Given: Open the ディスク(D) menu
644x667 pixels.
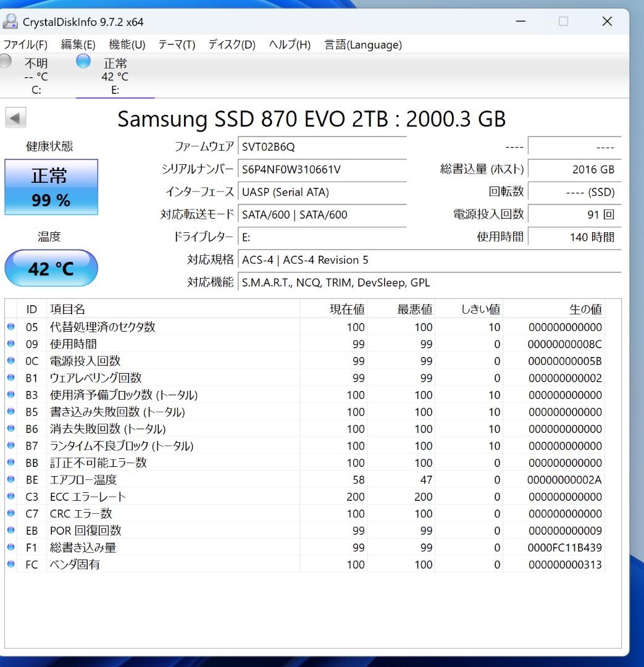Looking at the screenshot, I should pyautogui.click(x=231, y=44).
